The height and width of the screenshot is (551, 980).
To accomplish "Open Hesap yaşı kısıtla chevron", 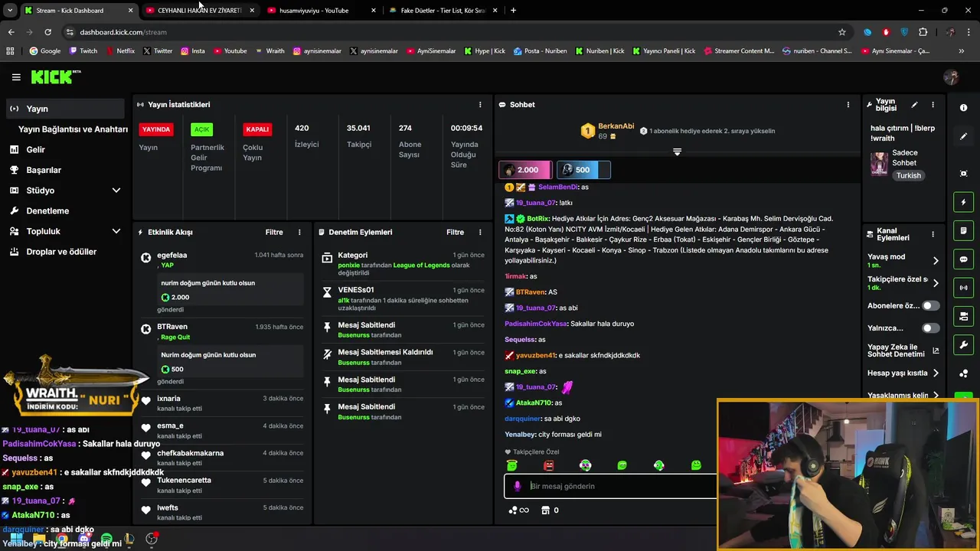I will click(936, 373).
